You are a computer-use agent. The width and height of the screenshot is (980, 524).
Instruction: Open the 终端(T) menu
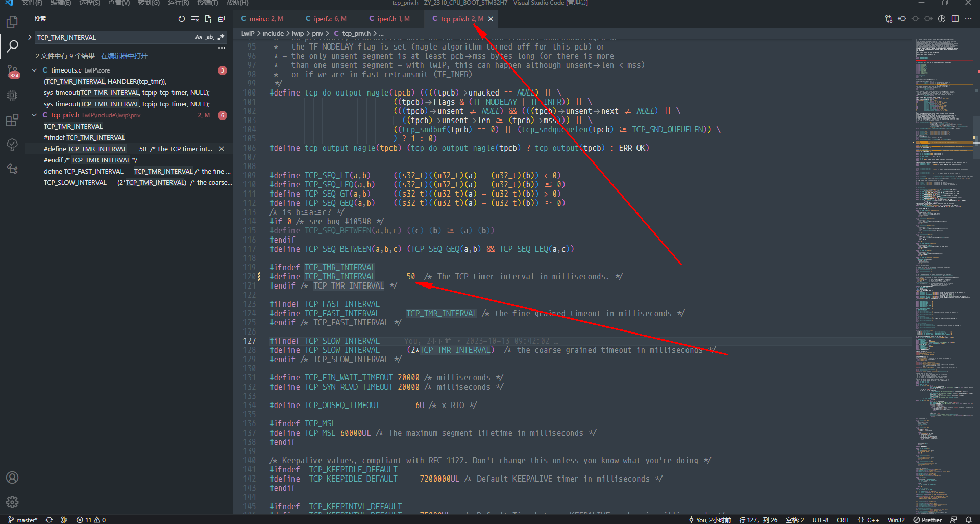click(208, 3)
